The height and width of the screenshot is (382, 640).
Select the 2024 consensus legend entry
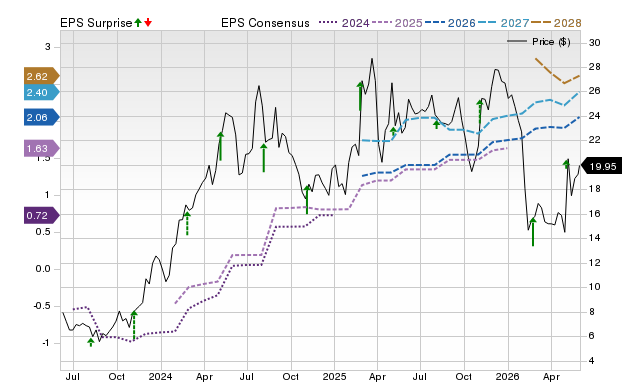344,23
